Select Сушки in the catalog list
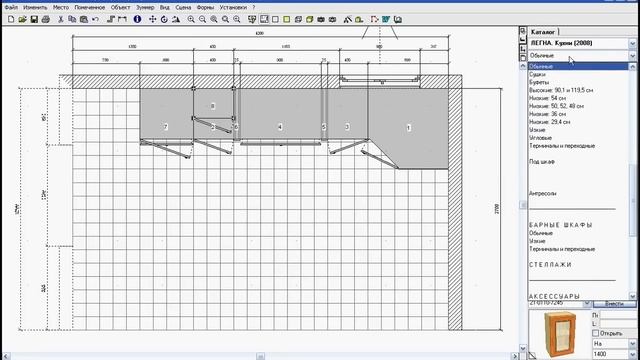This screenshot has height=360, width=640. (x=537, y=74)
